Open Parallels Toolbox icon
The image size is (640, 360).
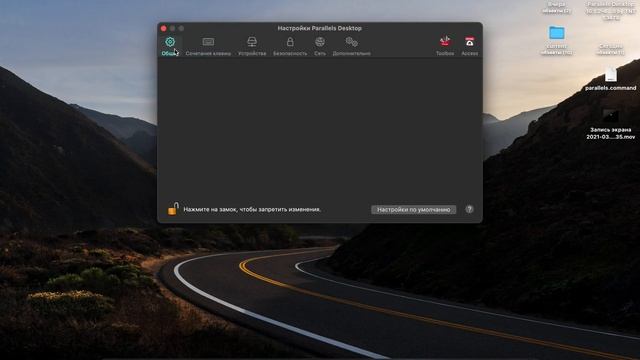(x=445, y=46)
